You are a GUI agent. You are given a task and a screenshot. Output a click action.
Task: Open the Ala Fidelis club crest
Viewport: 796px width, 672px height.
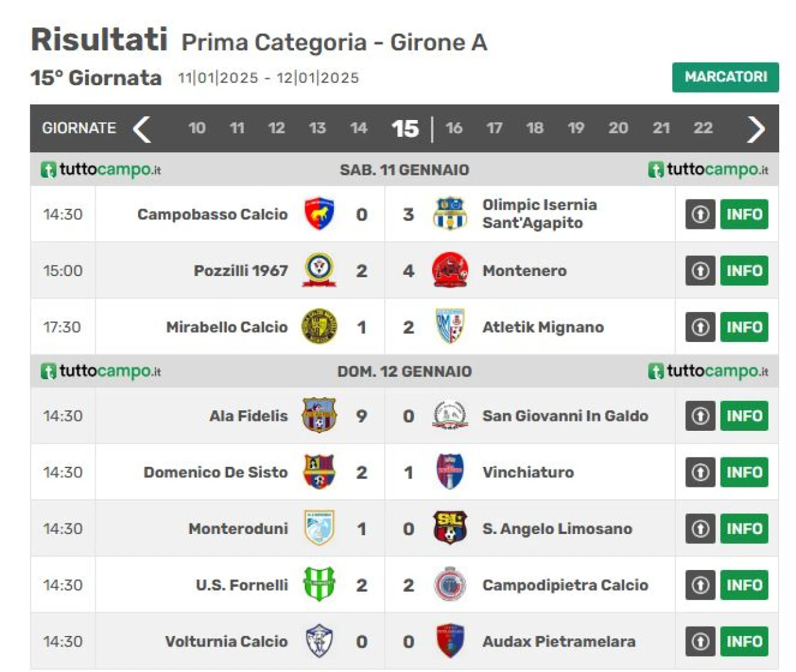[x=319, y=415]
